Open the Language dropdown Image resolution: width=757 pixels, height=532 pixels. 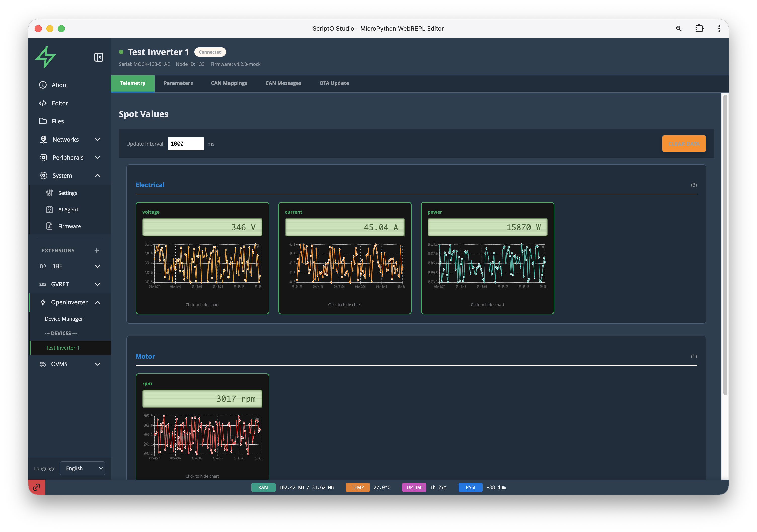(x=83, y=468)
